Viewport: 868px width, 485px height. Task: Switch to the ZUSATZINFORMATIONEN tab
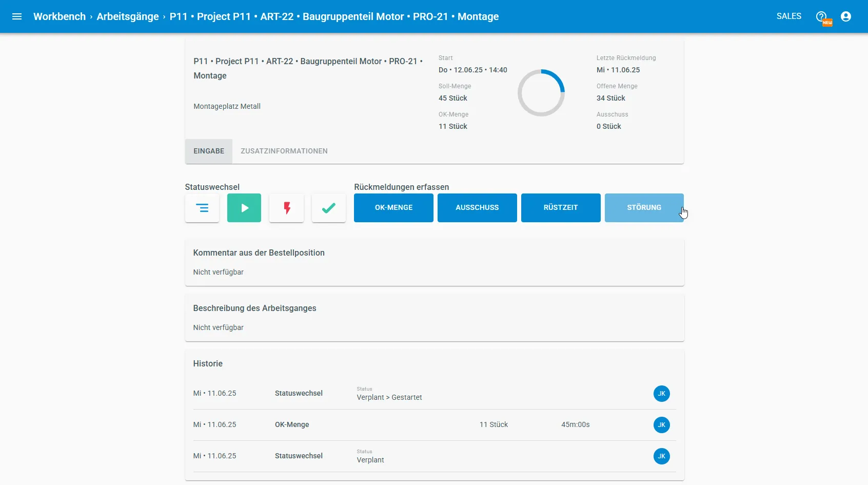284,151
